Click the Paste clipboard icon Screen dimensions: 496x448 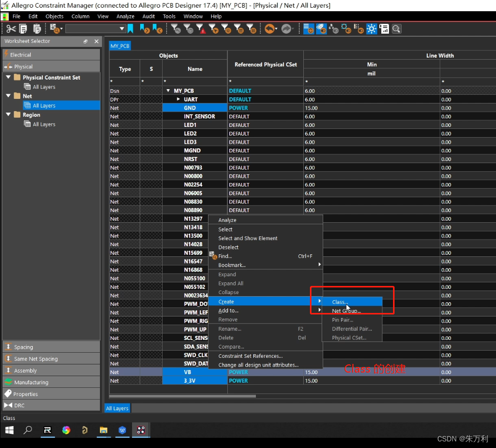[x=37, y=29]
